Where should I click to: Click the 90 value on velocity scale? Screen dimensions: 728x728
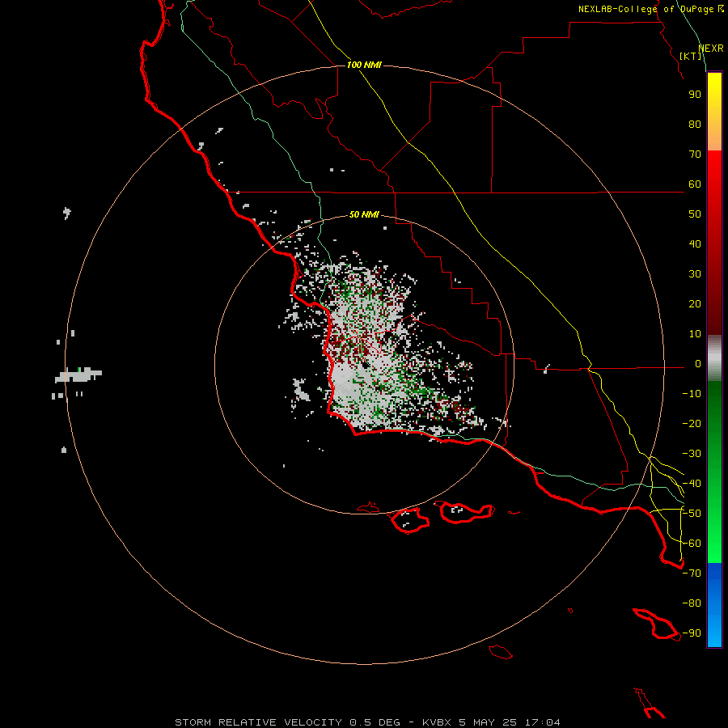(x=695, y=95)
